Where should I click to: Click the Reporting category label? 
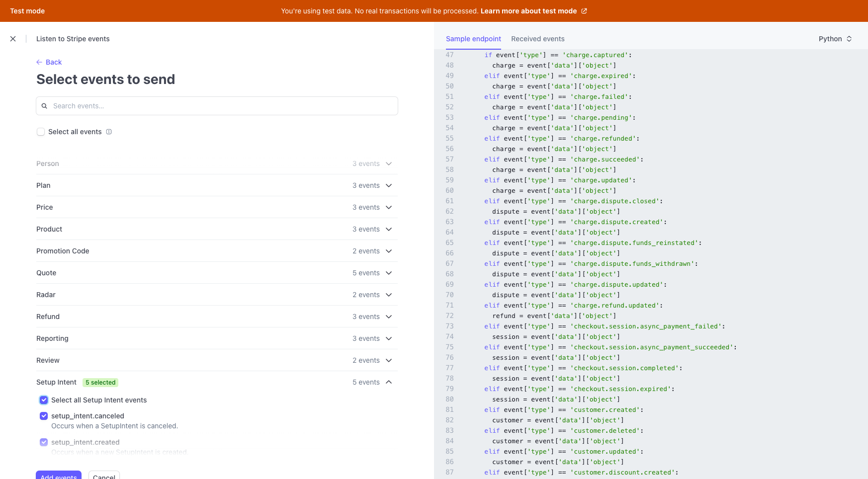coord(52,338)
